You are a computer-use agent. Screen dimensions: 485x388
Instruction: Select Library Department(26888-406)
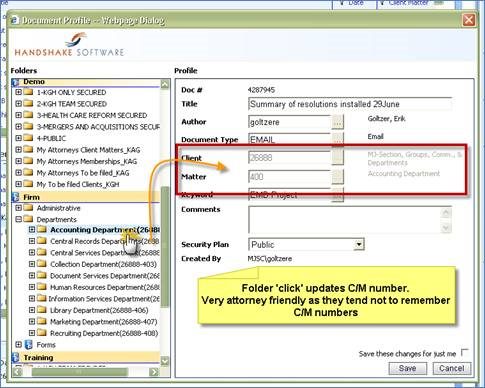[99, 310]
